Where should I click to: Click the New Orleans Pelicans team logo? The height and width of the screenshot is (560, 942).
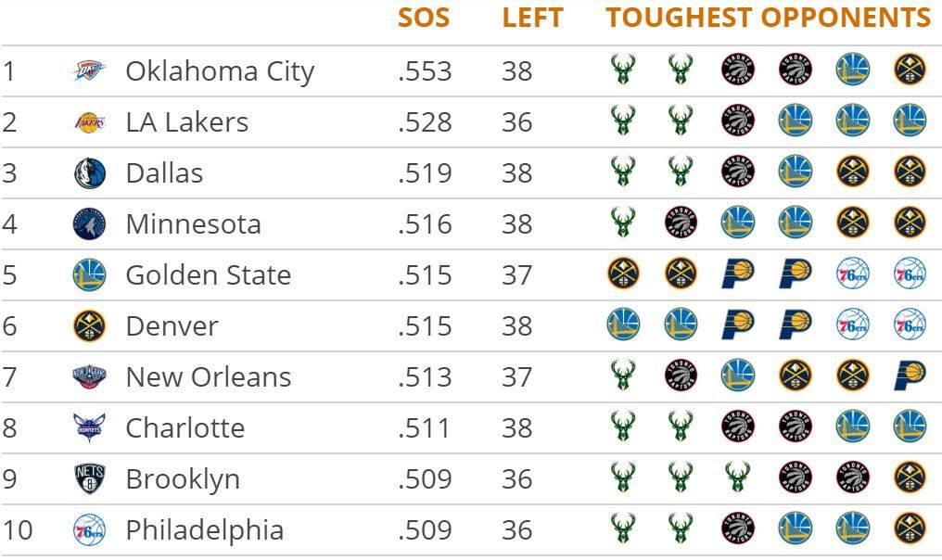pos(89,377)
